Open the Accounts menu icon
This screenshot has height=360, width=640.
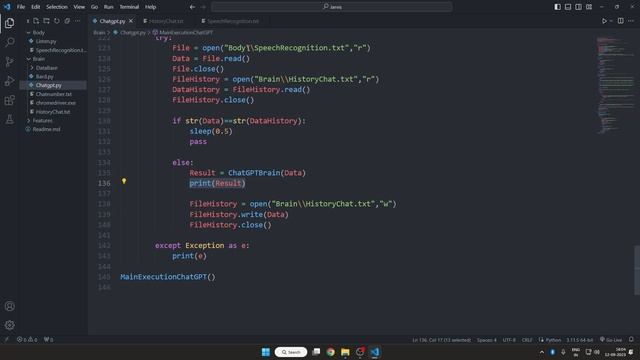click(x=9, y=306)
